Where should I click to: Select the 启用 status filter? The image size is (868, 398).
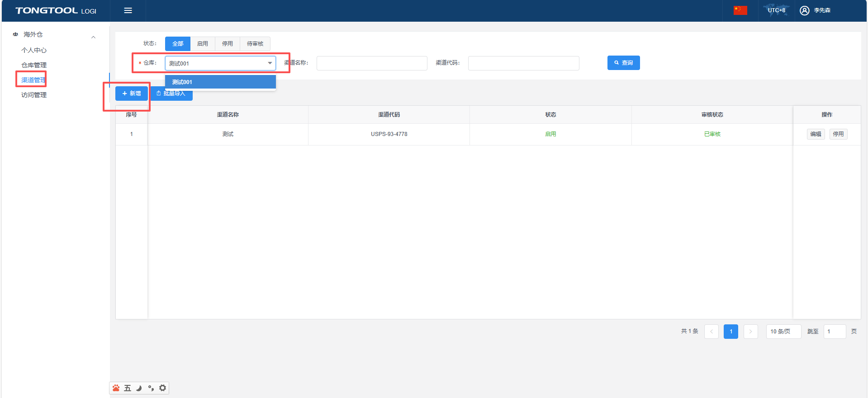point(203,44)
